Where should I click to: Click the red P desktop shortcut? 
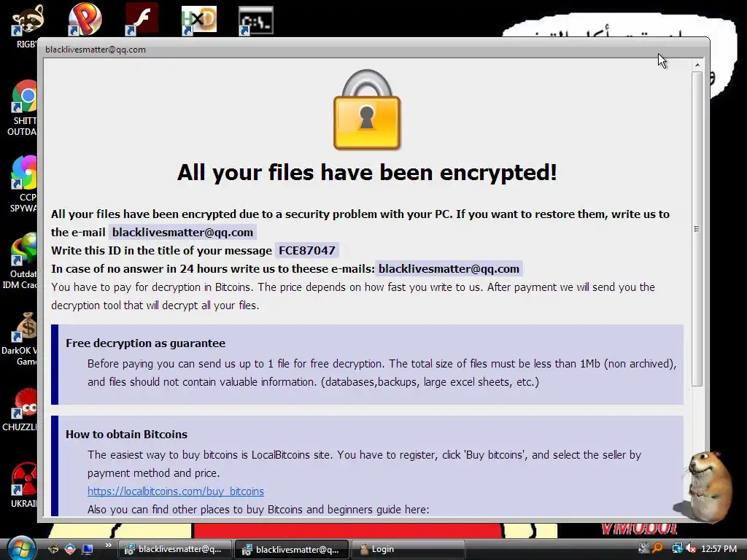tap(85, 19)
